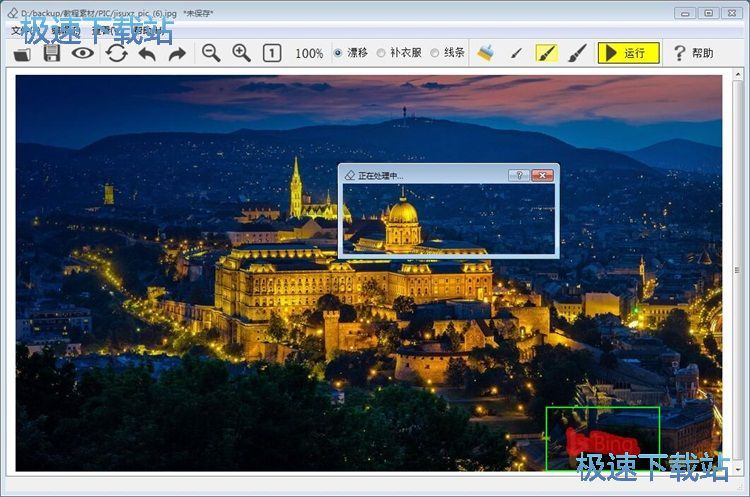The image size is (750, 497).
Task: Minimize the main window
Action: [x=684, y=13]
